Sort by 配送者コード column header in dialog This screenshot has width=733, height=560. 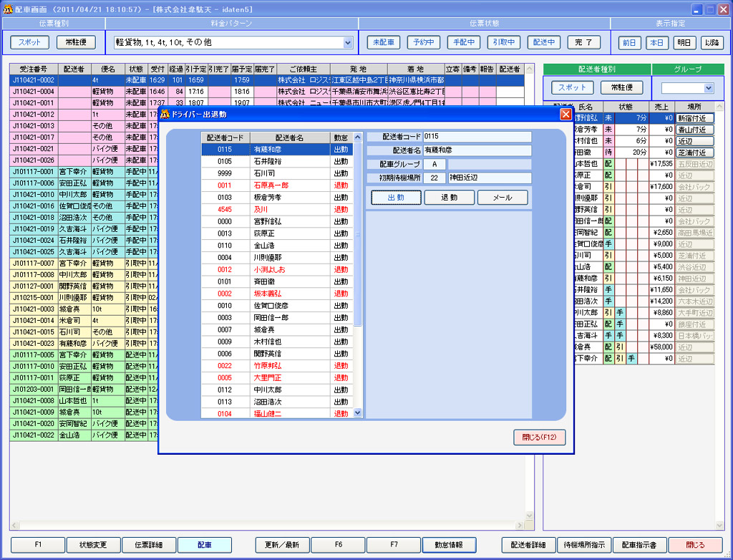[x=225, y=137]
